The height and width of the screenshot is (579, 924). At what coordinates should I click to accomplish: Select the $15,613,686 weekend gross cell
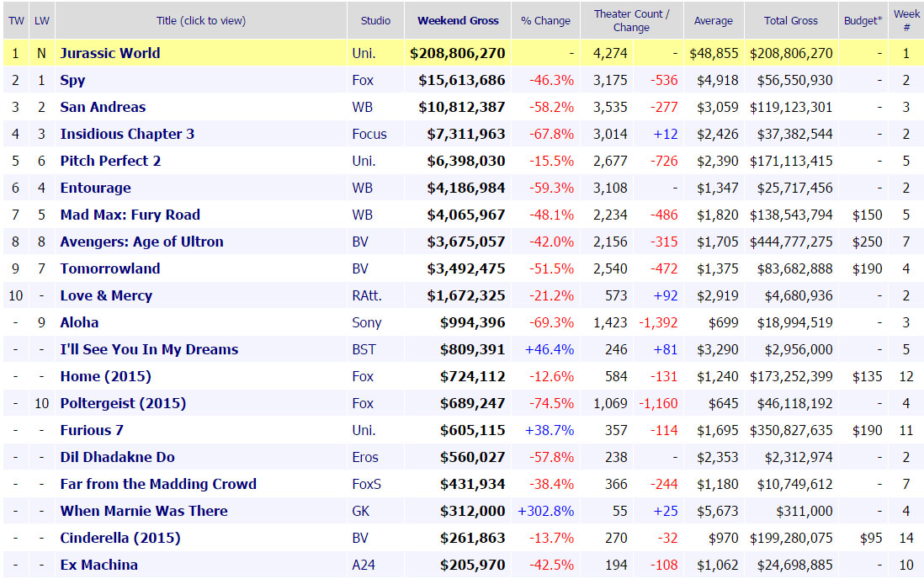click(x=462, y=80)
